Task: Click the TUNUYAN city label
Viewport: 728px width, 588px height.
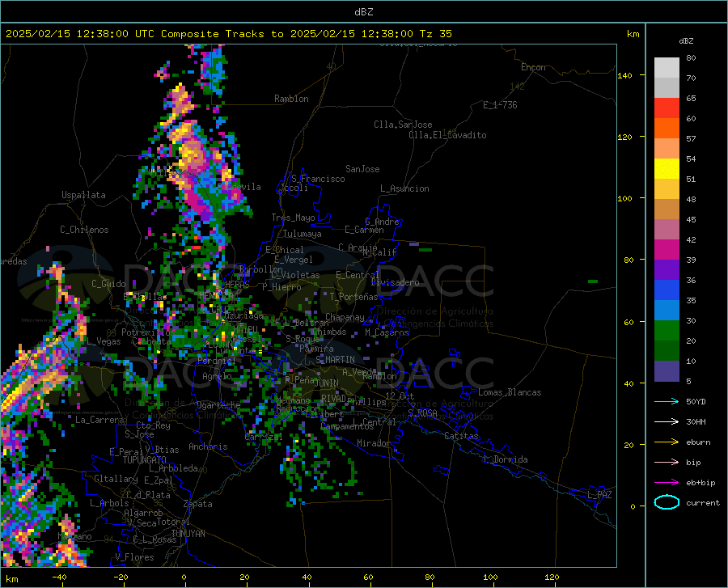Action: [x=188, y=534]
